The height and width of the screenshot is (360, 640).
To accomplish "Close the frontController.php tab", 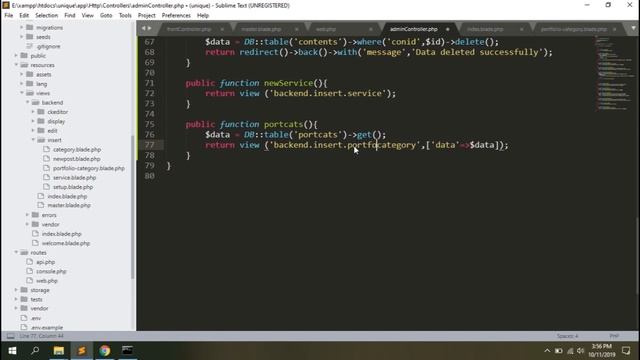I will pos(222,29).
